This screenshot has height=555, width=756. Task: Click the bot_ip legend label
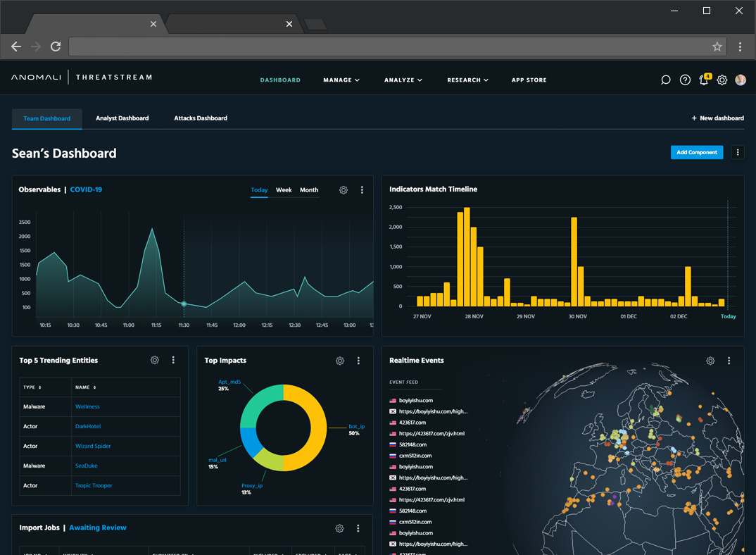(x=357, y=427)
